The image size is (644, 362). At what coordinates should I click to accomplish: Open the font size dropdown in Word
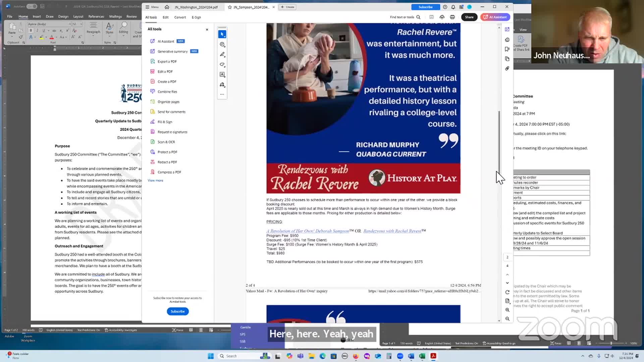pos(81,24)
